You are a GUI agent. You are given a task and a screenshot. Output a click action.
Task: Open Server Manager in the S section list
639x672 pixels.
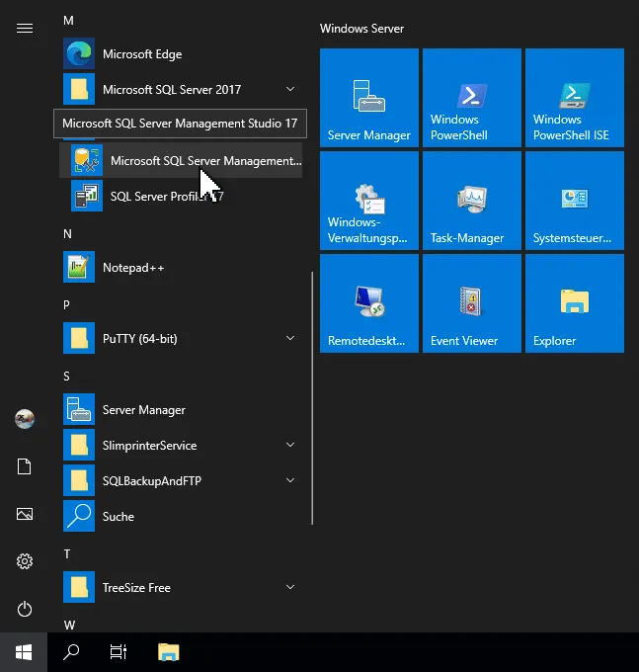click(x=180, y=410)
